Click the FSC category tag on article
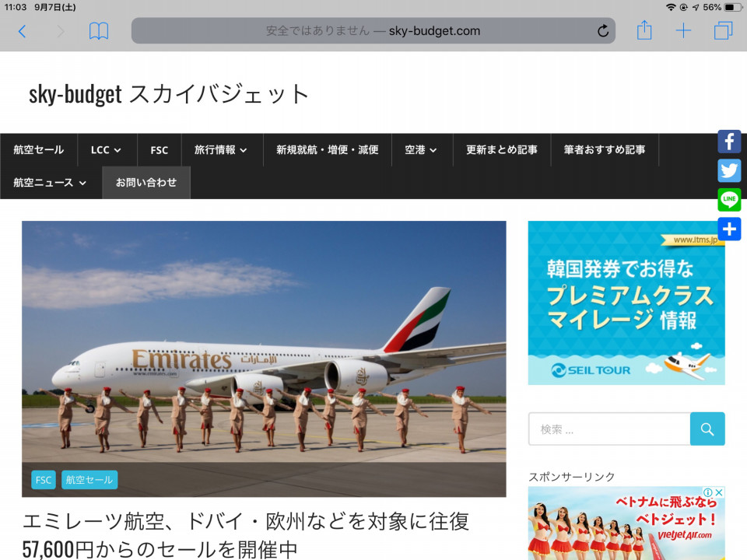747x560 pixels. point(44,480)
